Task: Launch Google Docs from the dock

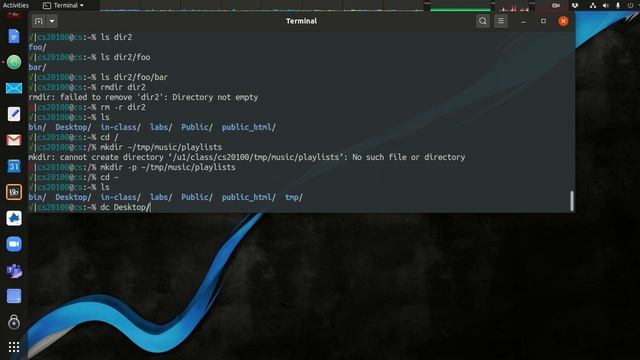Action: pos(14,36)
